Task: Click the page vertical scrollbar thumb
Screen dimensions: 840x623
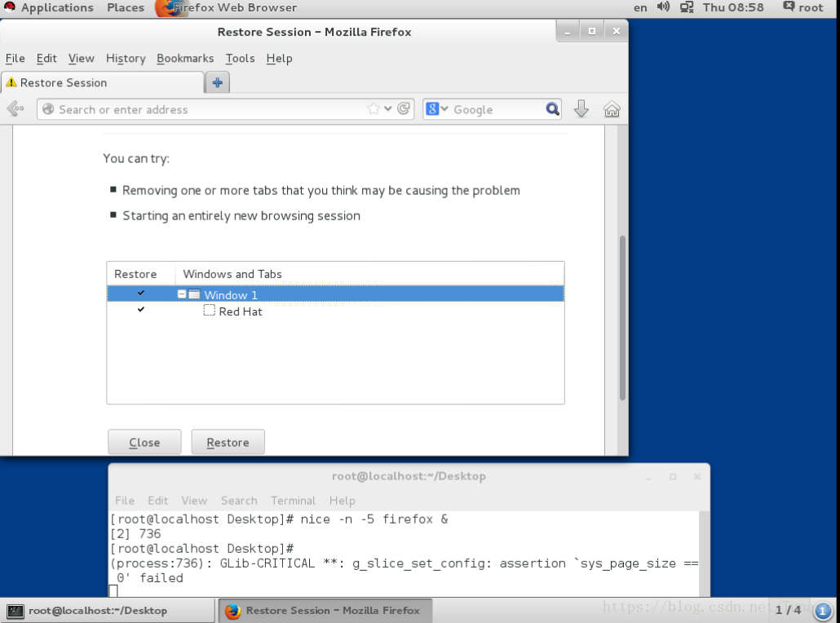Action: click(x=622, y=318)
